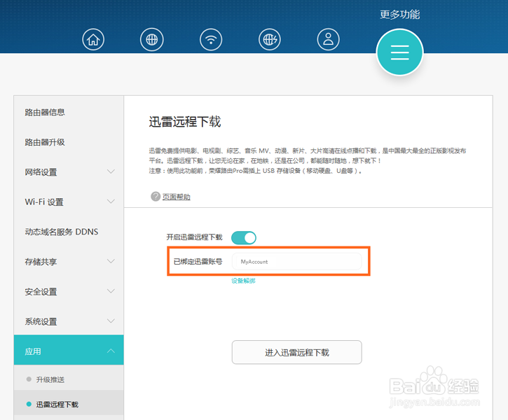The width and height of the screenshot is (508, 420).
Task: Expand the Wi-Fi 设置 chevron
Action: (111, 202)
